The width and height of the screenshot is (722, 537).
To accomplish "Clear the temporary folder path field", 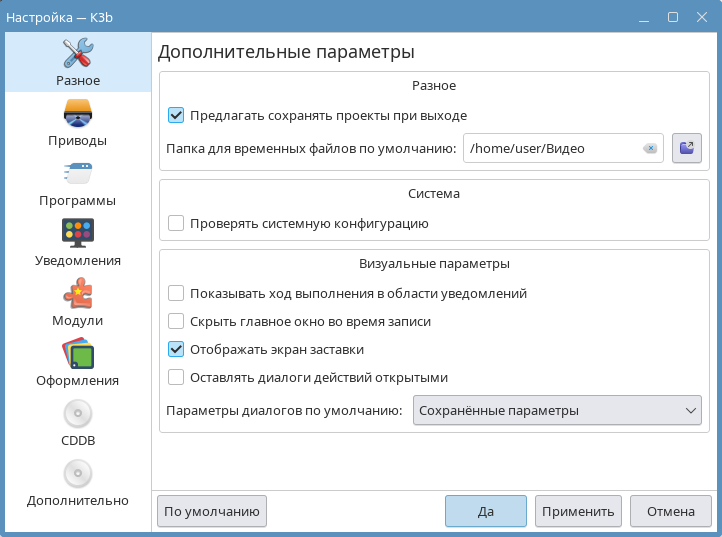I will pos(650,148).
